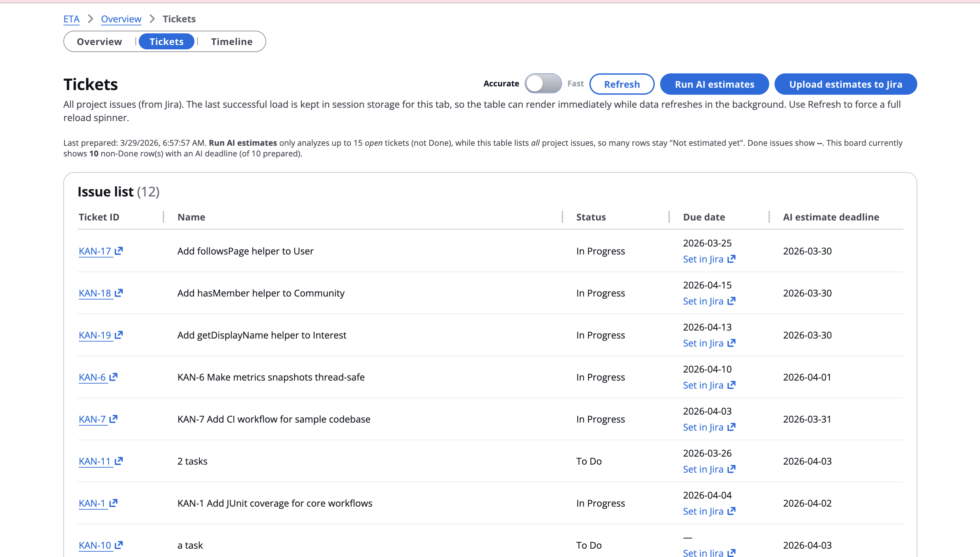This screenshot has width=980, height=557.
Task: Open Overview breadcrumb link
Action: click(121, 19)
